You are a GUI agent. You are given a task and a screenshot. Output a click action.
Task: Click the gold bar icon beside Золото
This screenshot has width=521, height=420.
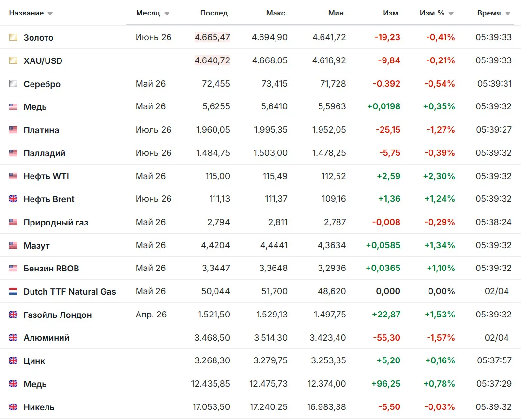click(x=13, y=37)
